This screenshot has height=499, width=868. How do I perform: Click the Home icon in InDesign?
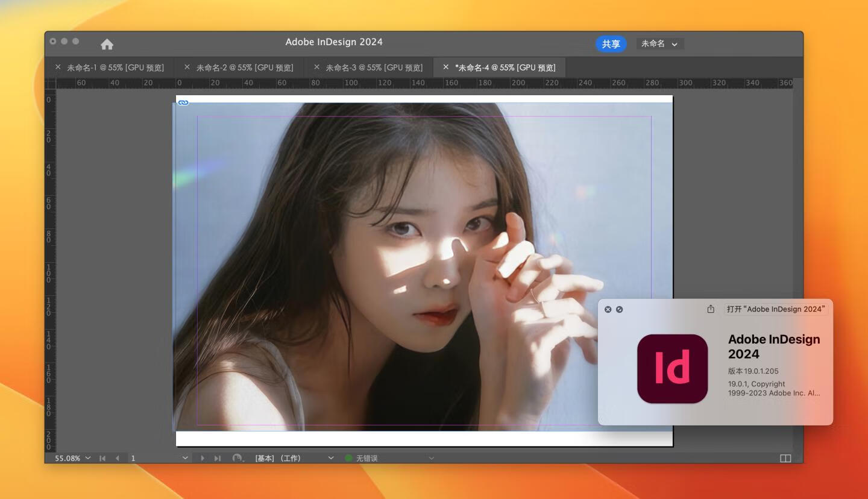click(x=107, y=44)
